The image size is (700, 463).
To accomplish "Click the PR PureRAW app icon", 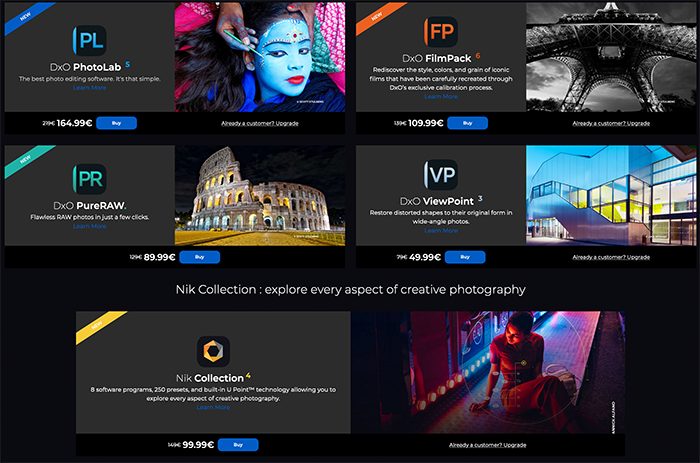I will (89, 179).
